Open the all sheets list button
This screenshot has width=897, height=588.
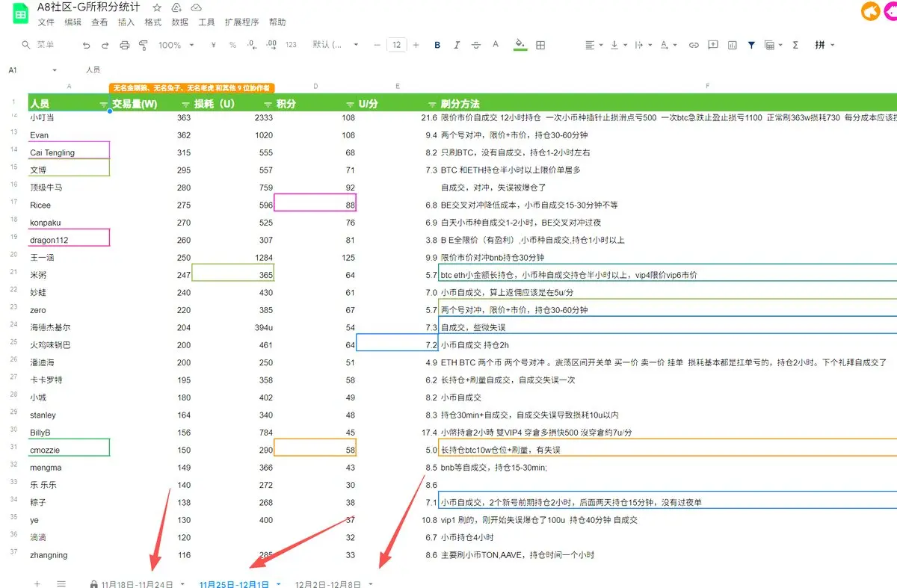click(61, 584)
